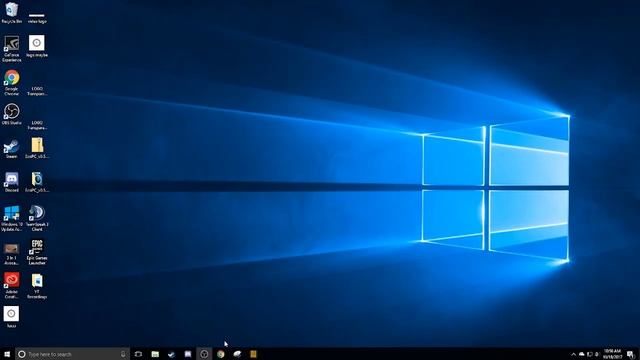This screenshot has height=360, width=640.
Task: Open the yellow app icon in taskbar
Action: pyautogui.click(x=253, y=354)
